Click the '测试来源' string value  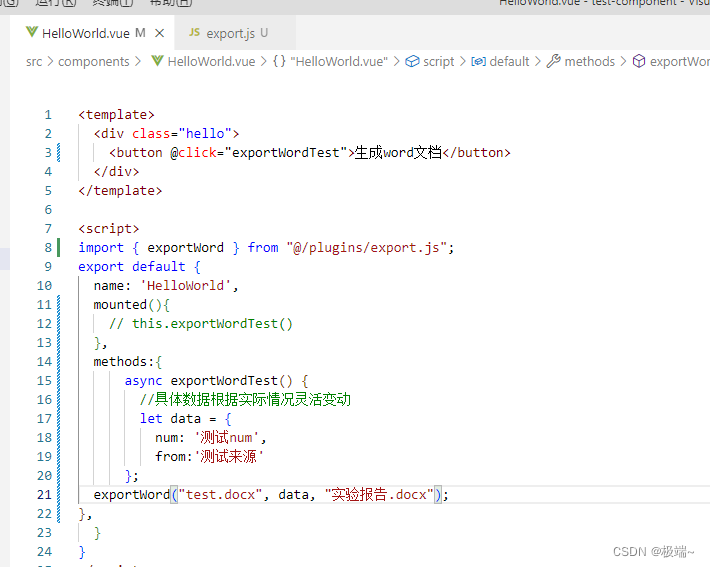(x=229, y=456)
